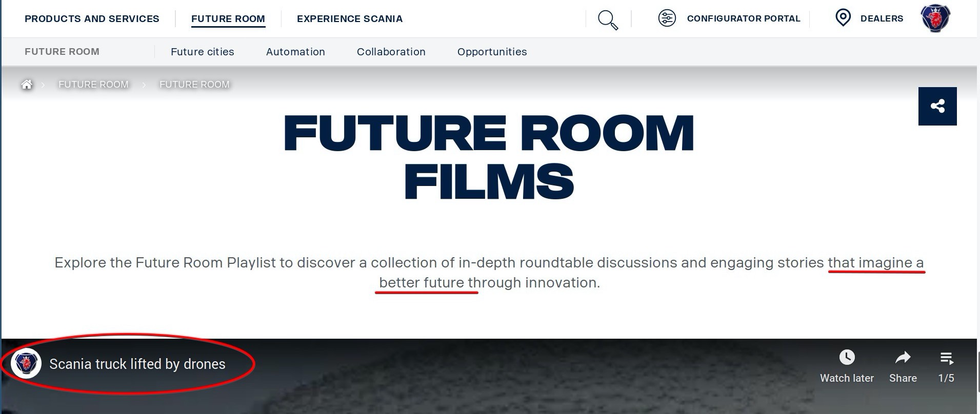Click the Future Room Films heading

tap(489, 157)
